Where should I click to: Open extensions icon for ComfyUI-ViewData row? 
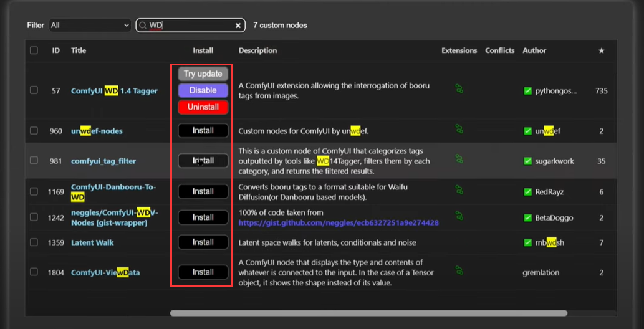[x=459, y=270]
